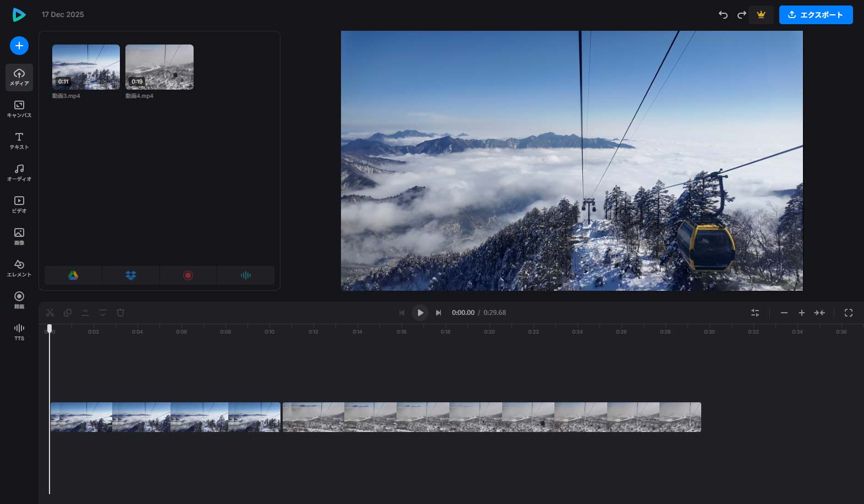Play the video preview
864x504 pixels.
coord(420,313)
